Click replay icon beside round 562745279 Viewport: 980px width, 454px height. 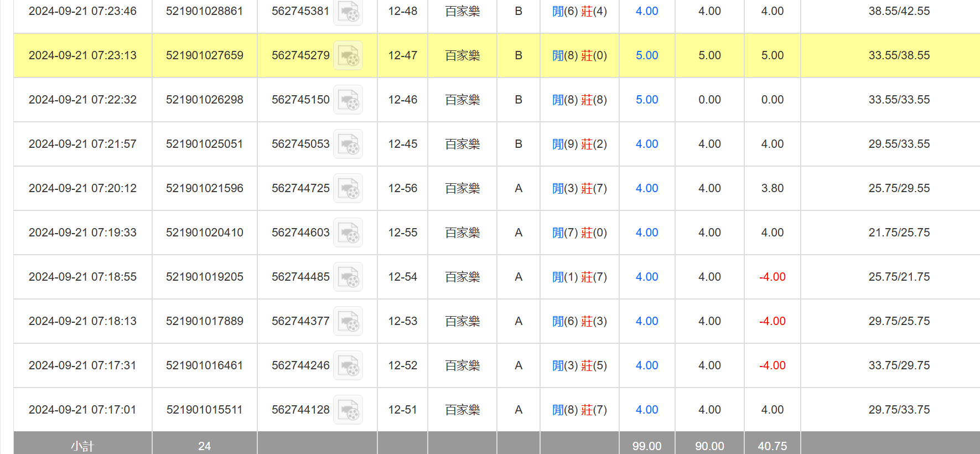click(x=348, y=56)
